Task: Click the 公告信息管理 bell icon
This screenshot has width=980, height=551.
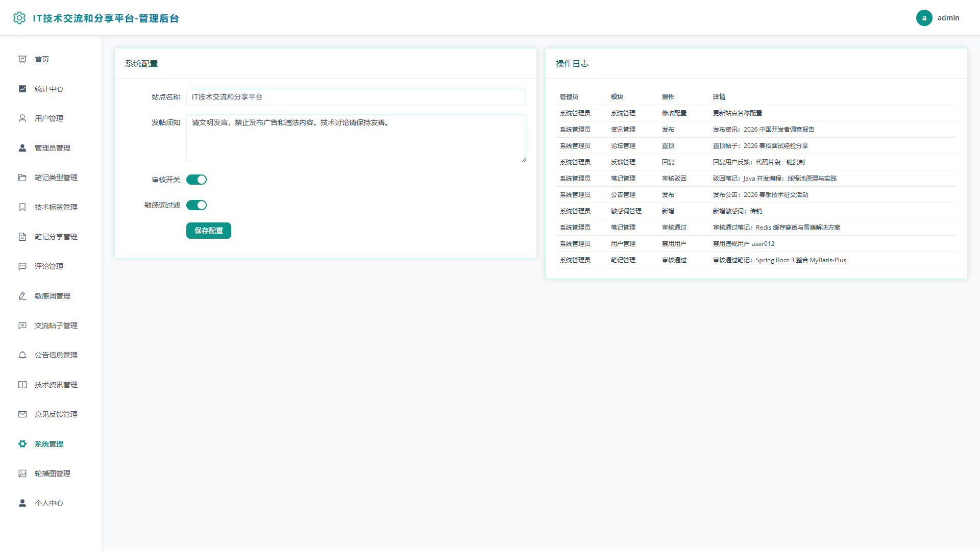Action: [x=22, y=355]
